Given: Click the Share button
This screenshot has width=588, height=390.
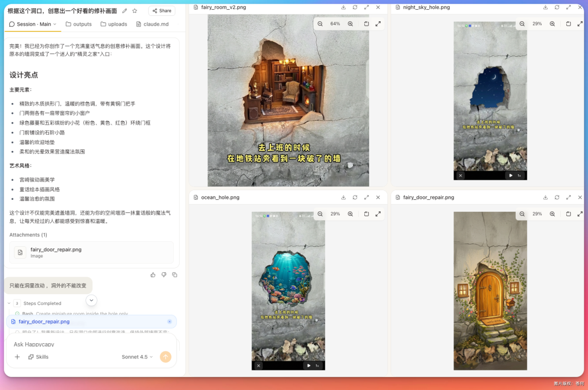Looking at the screenshot, I should click(161, 10).
